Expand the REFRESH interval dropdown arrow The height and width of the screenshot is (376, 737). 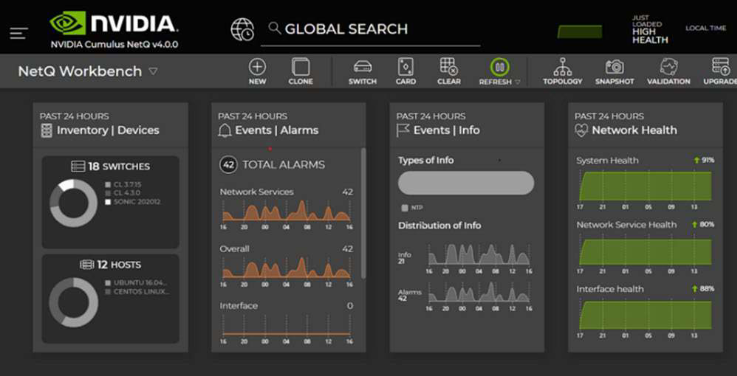pos(517,82)
